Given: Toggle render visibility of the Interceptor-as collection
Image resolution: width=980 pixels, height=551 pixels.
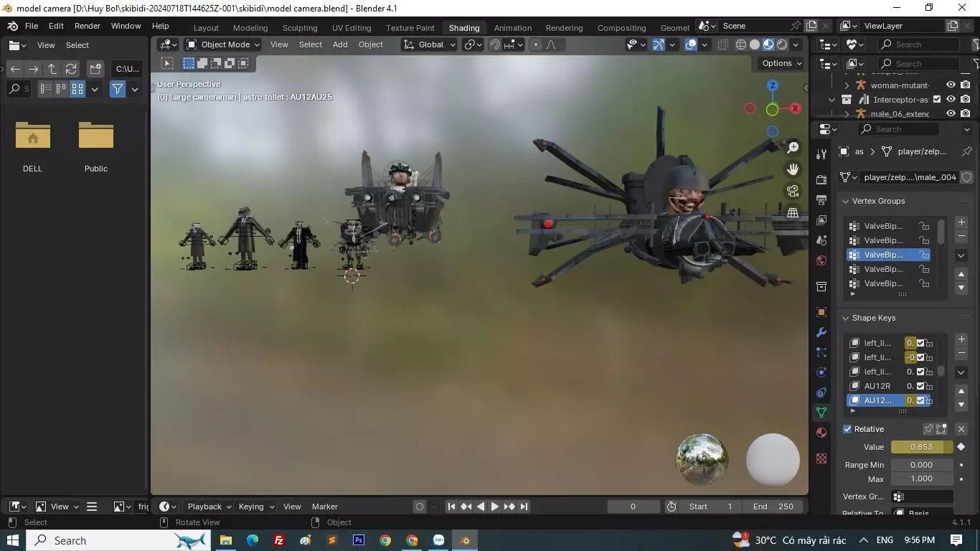Looking at the screenshot, I should tap(965, 100).
